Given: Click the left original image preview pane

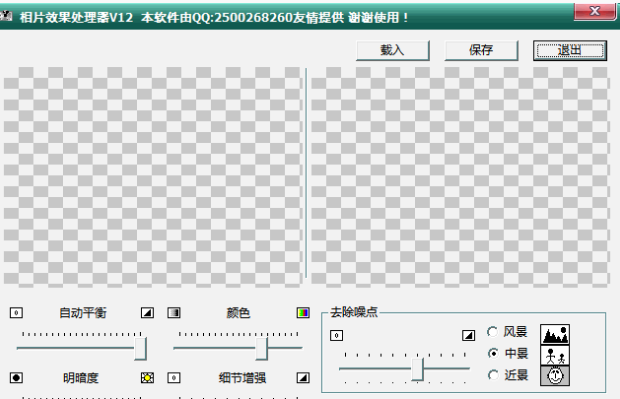Looking at the screenshot, I should (153, 176).
